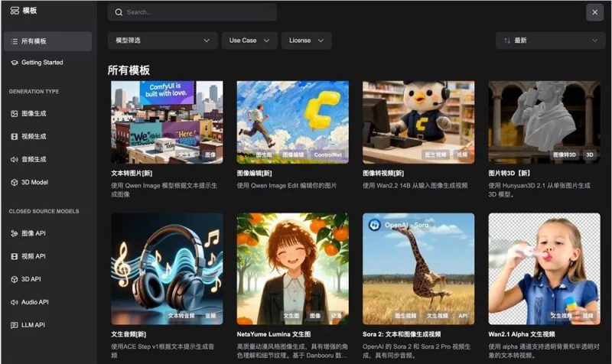The image size is (612, 364).
Task: Click the 文本转音频 tag on headphones card
Action: 181,316
